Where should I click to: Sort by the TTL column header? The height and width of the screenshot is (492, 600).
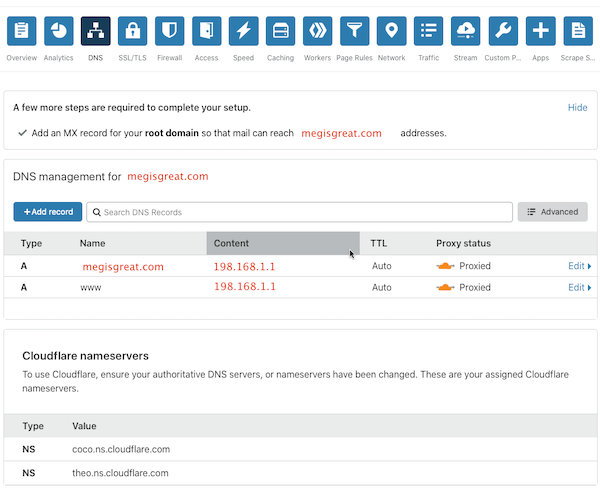point(378,243)
